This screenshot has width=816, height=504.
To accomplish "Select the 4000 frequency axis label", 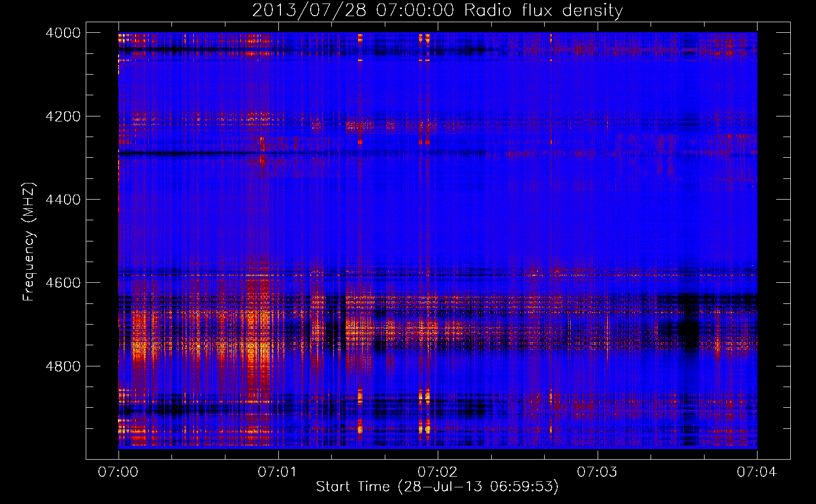I will click(63, 33).
